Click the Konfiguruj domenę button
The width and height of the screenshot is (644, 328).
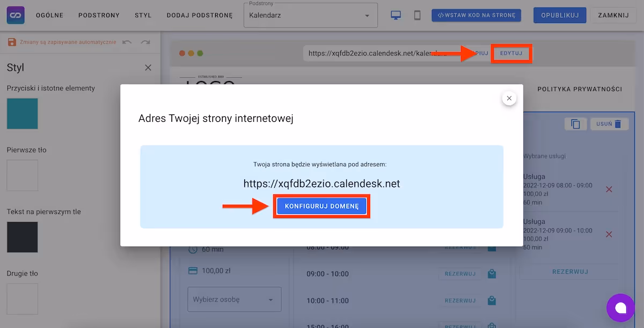click(x=321, y=206)
